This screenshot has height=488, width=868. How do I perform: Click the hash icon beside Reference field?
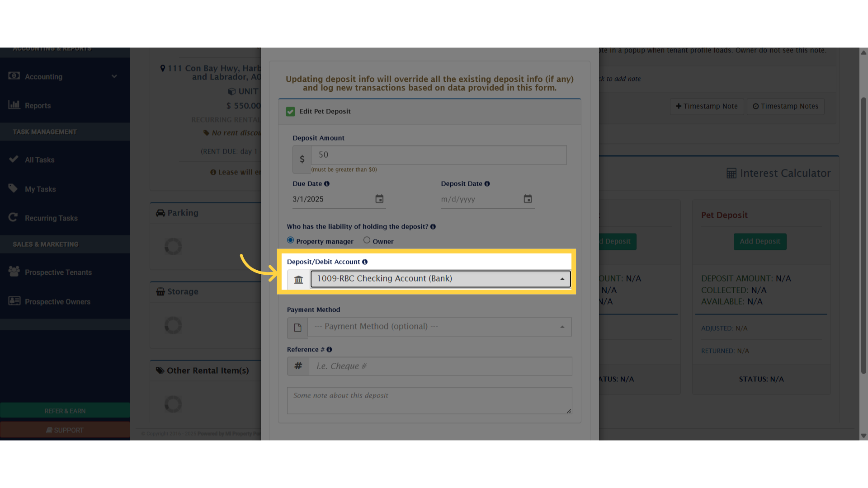(x=298, y=366)
